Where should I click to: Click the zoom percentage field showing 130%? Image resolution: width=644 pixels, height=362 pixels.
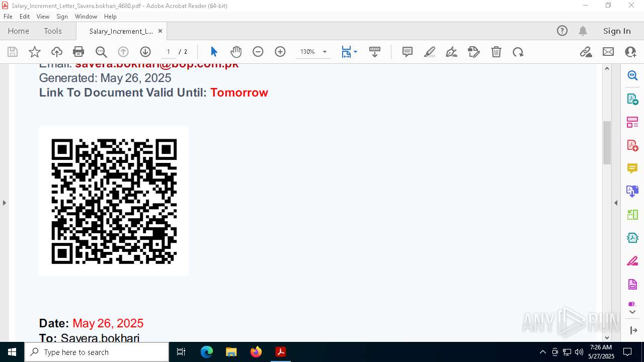[x=307, y=52]
